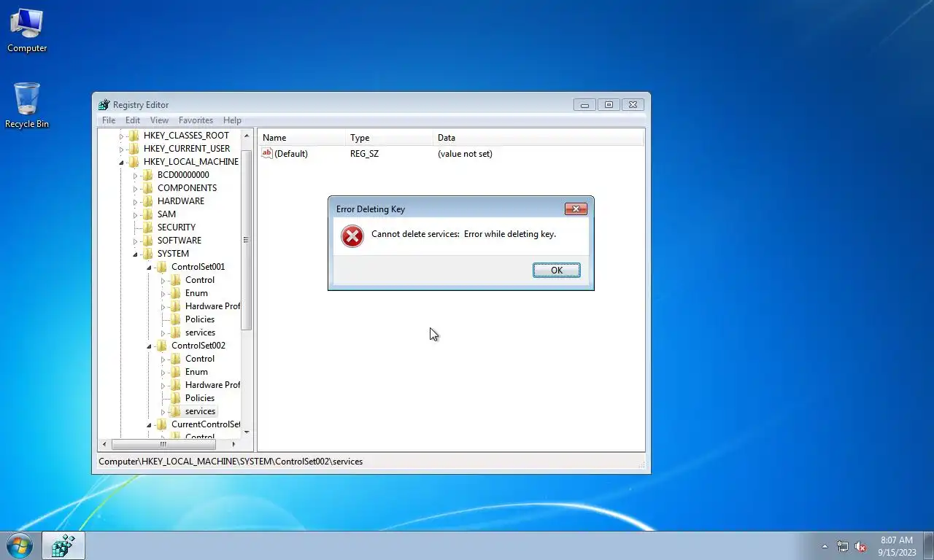Click the Name column header

(x=301, y=138)
